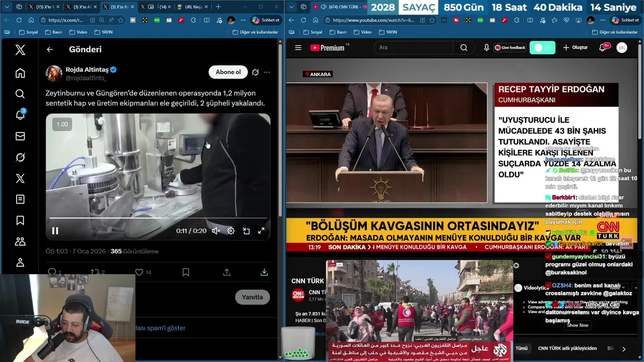644x362 pixels.
Task: Select the CNN TÜRK adlı yükleyiciden chip
Action: 567,348
